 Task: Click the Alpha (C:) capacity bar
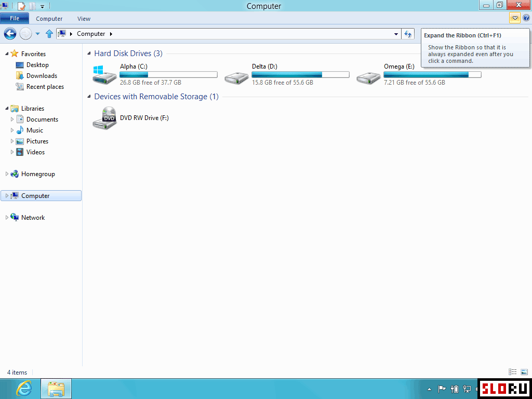168,75
